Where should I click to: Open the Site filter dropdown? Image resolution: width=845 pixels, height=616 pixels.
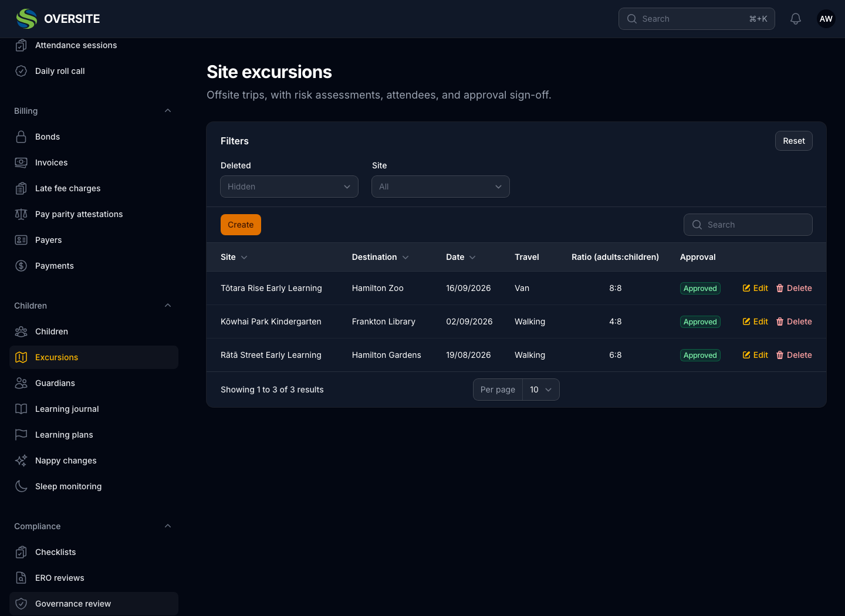coord(441,187)
